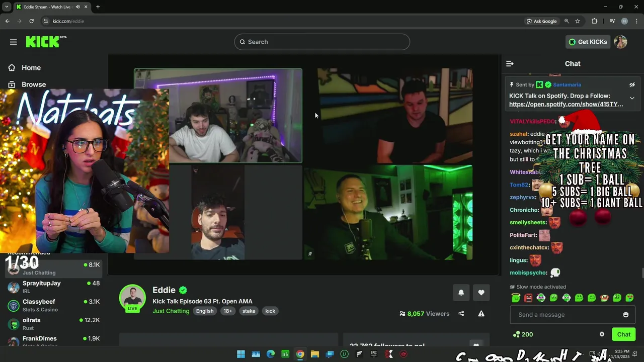644x362 pixels.
Task: Open the tab search dropdown
Action: 7,7
